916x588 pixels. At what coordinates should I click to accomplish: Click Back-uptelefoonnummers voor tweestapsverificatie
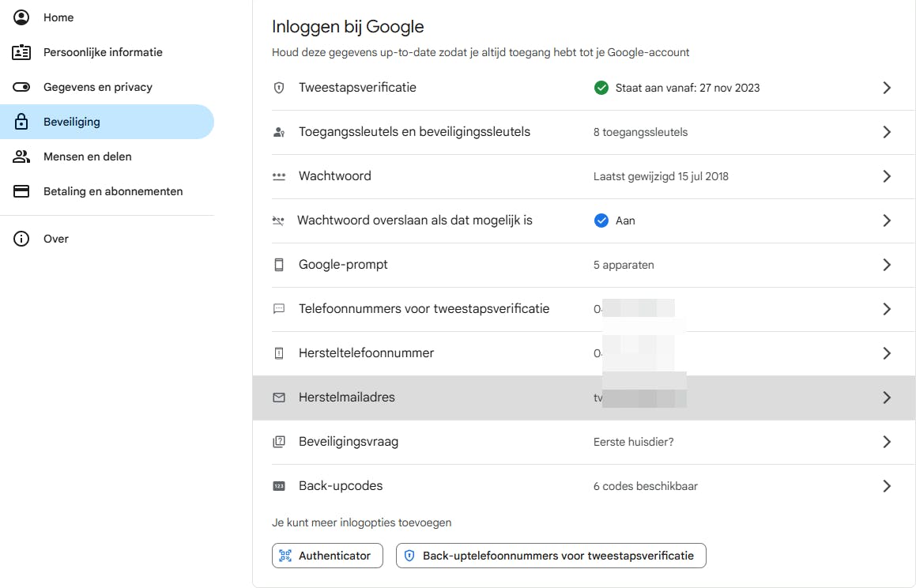[551, 556]
